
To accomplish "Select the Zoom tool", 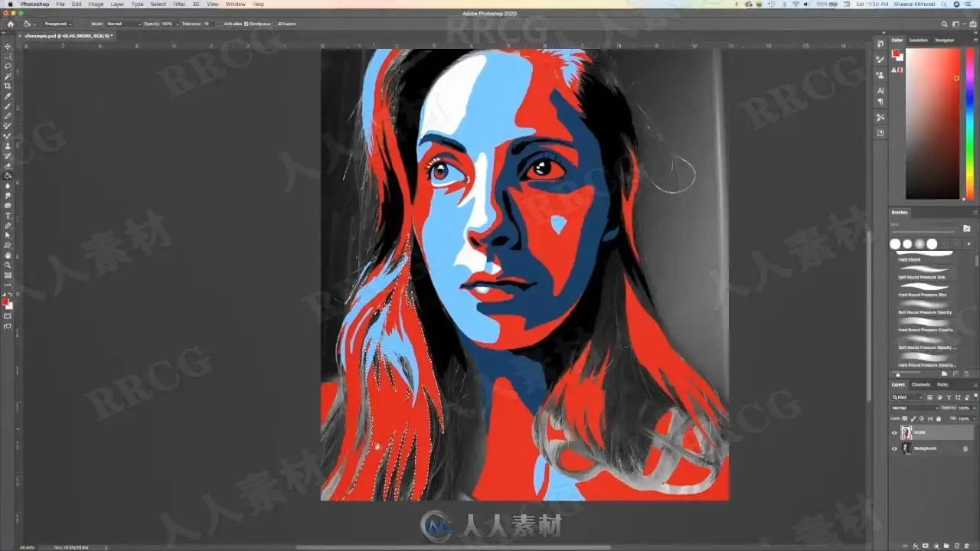I will click(x=8, y=265).
